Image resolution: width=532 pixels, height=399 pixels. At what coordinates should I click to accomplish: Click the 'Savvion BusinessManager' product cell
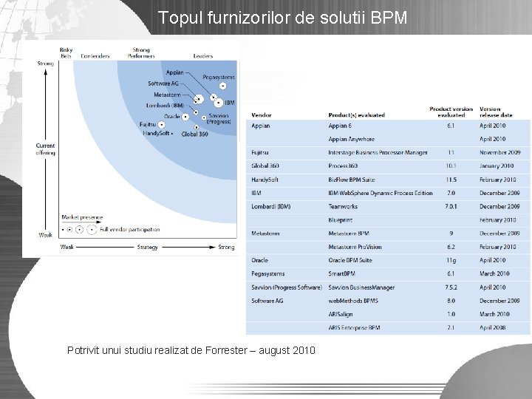point(361,287)
